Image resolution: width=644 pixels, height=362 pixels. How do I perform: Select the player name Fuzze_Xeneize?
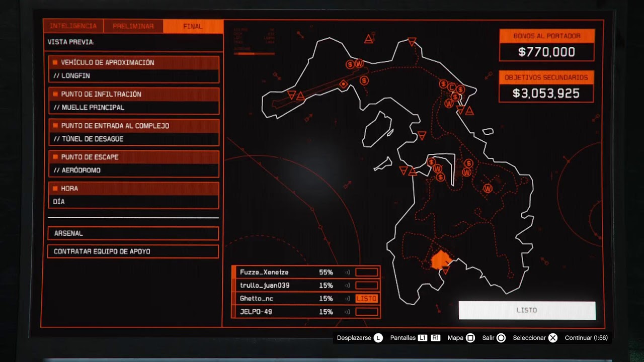point(264,273)
